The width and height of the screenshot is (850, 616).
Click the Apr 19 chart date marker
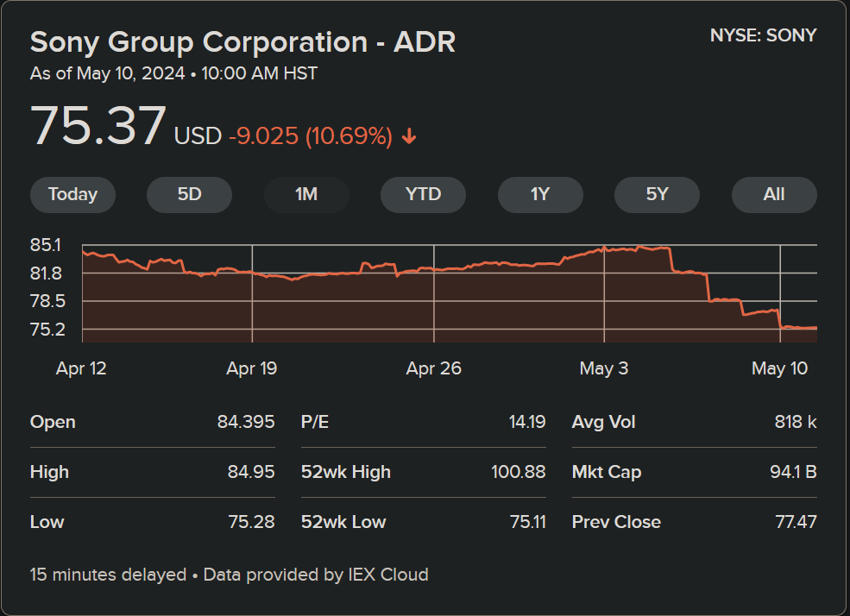(252, 368)
